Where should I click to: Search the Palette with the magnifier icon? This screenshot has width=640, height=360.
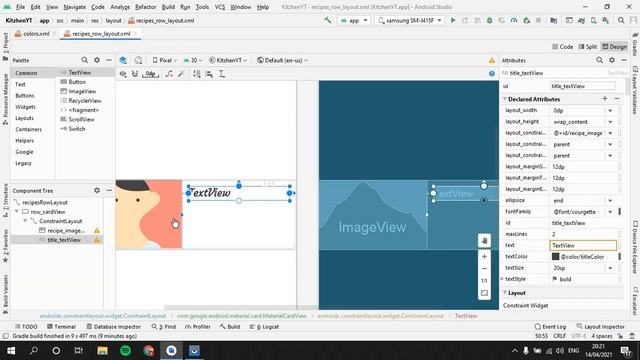(x=84, y=60)
